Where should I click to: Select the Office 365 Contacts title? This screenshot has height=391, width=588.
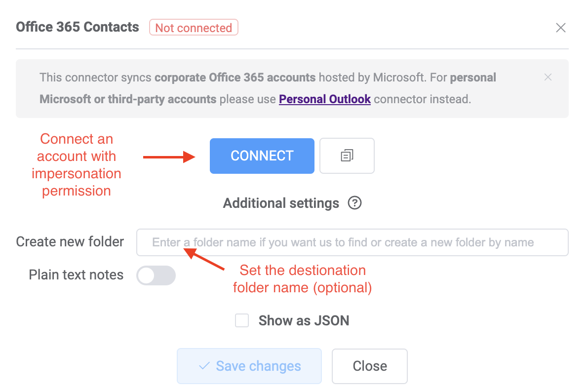77,27
